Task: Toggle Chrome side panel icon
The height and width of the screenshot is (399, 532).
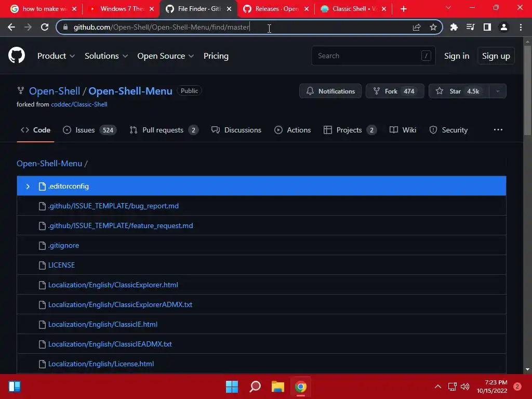Action: pyautogui.click(x=487, y=27)
